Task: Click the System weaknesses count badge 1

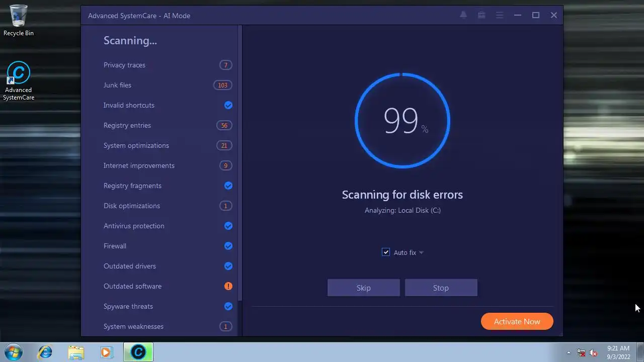Action: click(225, 326)
